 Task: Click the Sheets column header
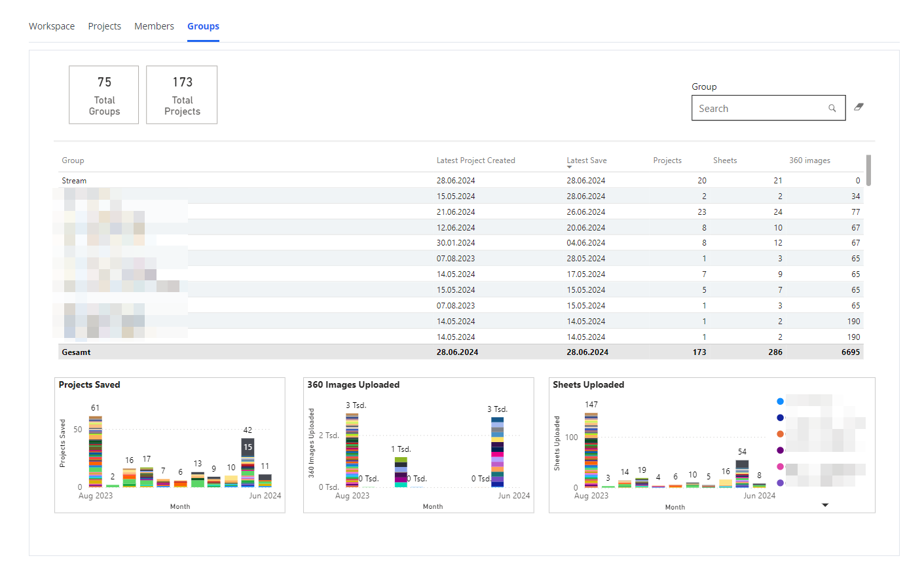724,160
